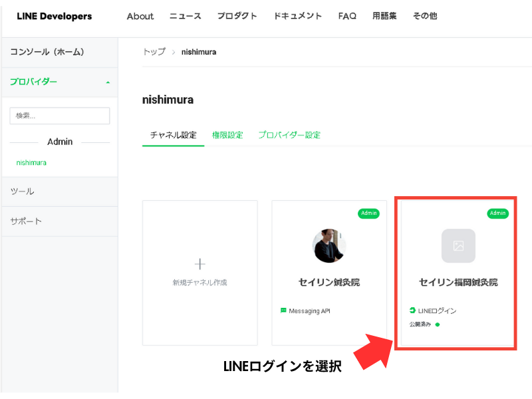
Task: Click the plus icon for new channel creation
Action: point(199,264)
